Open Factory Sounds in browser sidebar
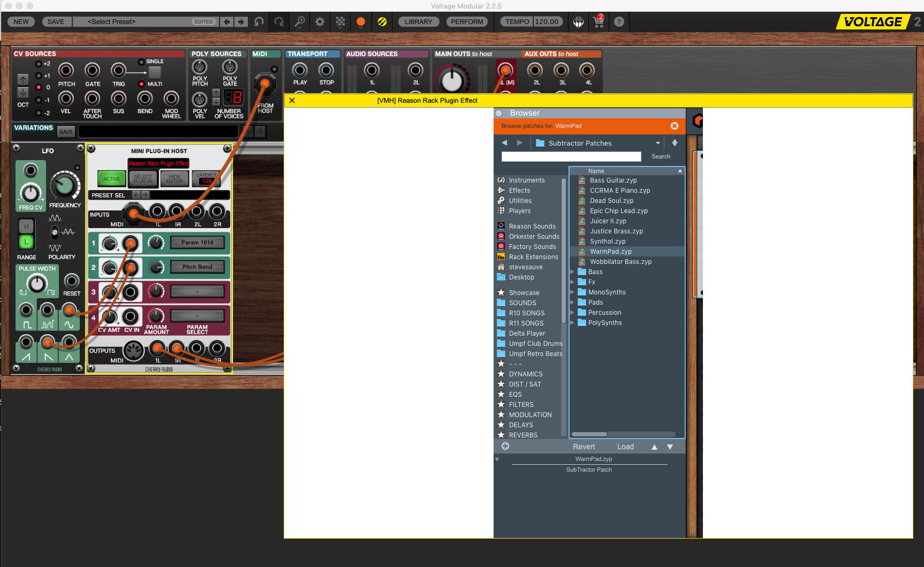 (x=532, y=247)
